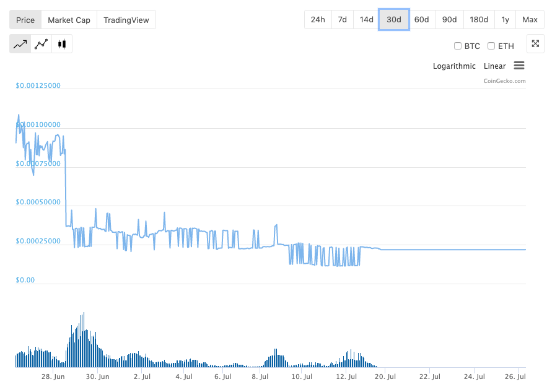Click the CoinGecko.com credit link

click(504, 81)
